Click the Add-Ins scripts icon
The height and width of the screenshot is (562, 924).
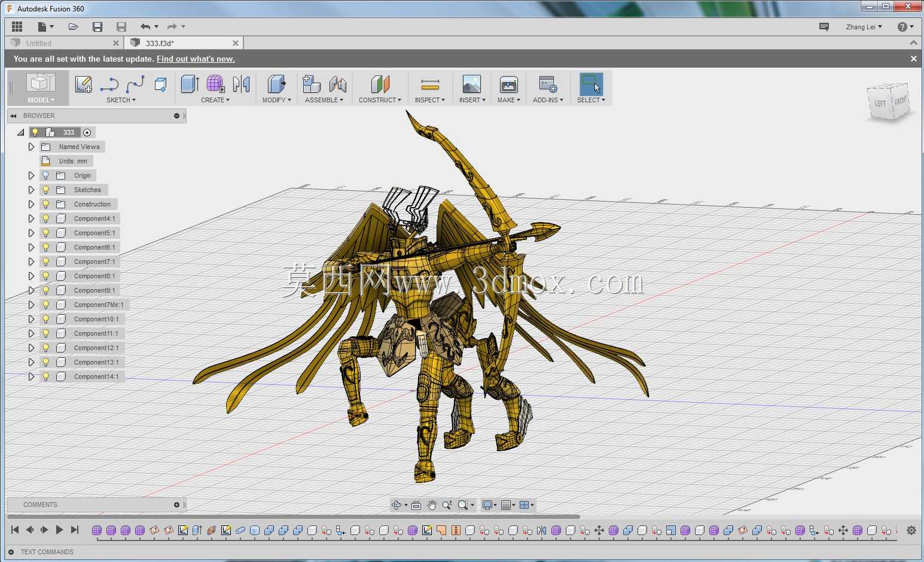click(548, 84)
